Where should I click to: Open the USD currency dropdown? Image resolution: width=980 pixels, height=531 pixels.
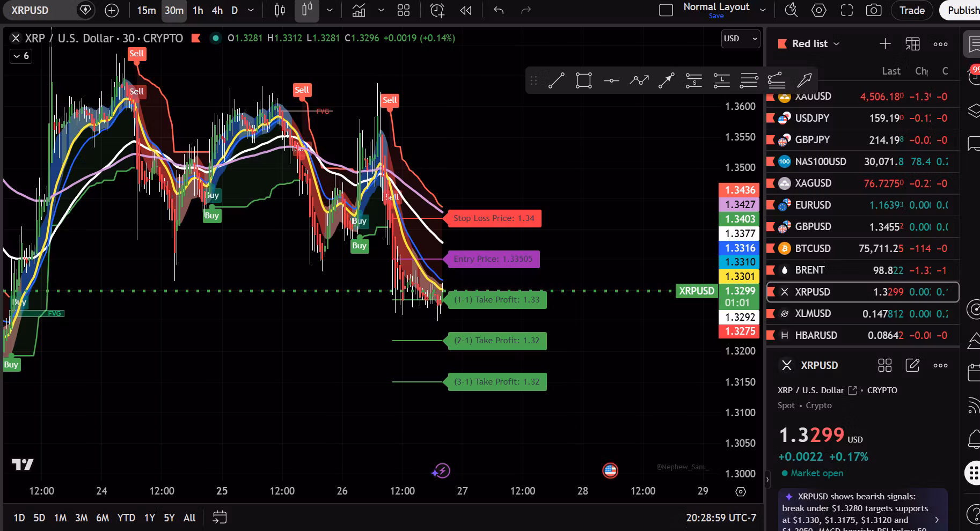coord(741,39)
